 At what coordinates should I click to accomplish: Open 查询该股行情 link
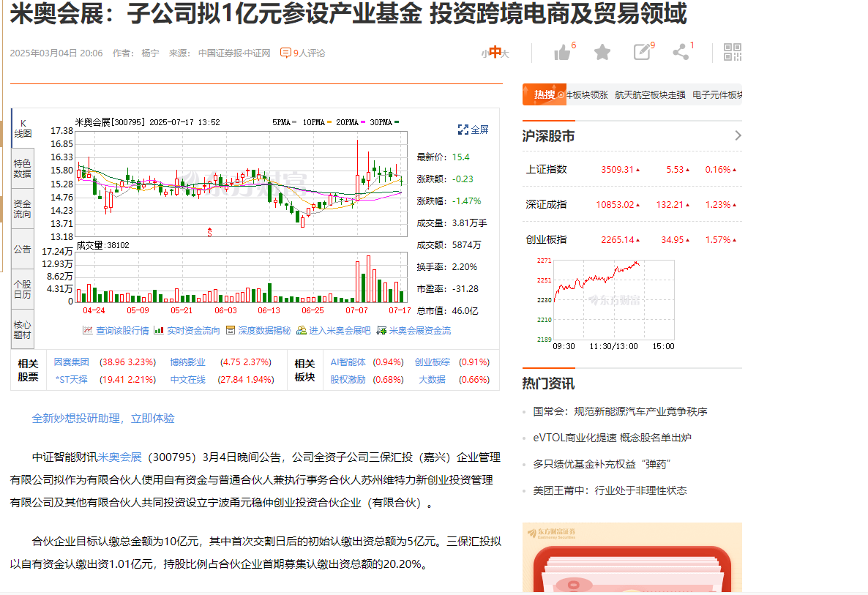point(122,330)
